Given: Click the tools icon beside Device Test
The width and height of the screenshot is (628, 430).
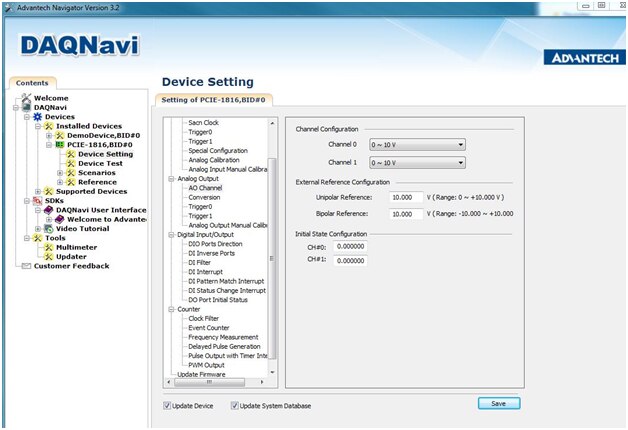Looking at the screenshot, I should coord(71,163).
